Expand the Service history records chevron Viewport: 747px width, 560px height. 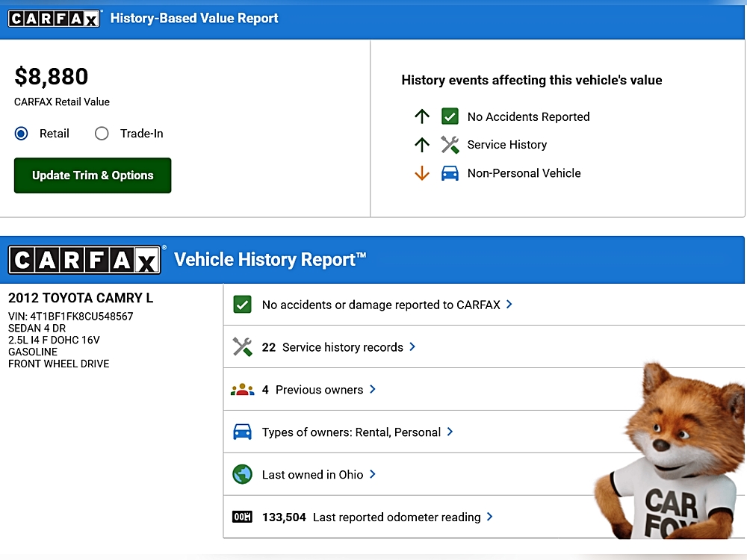(x=412, y=347)
